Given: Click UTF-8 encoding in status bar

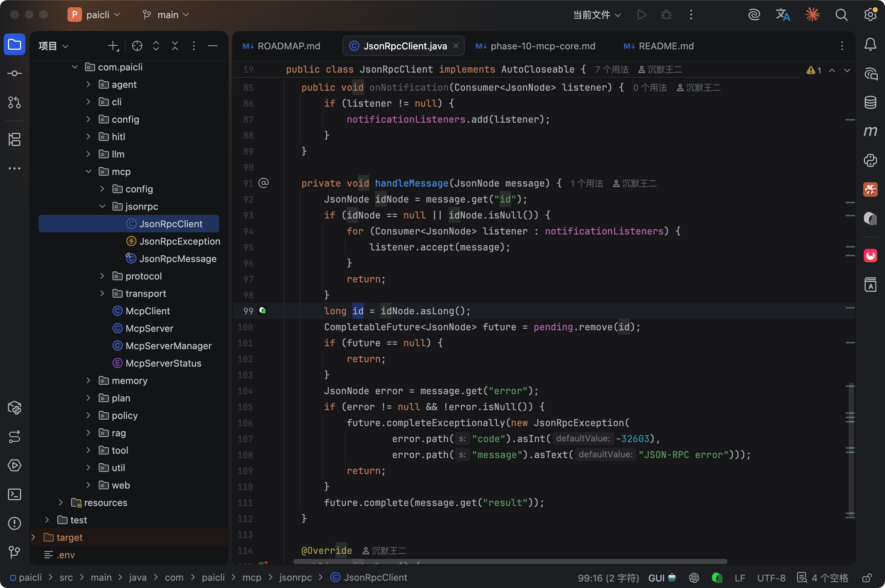Looking at the screenshot, I should point(771,577).
